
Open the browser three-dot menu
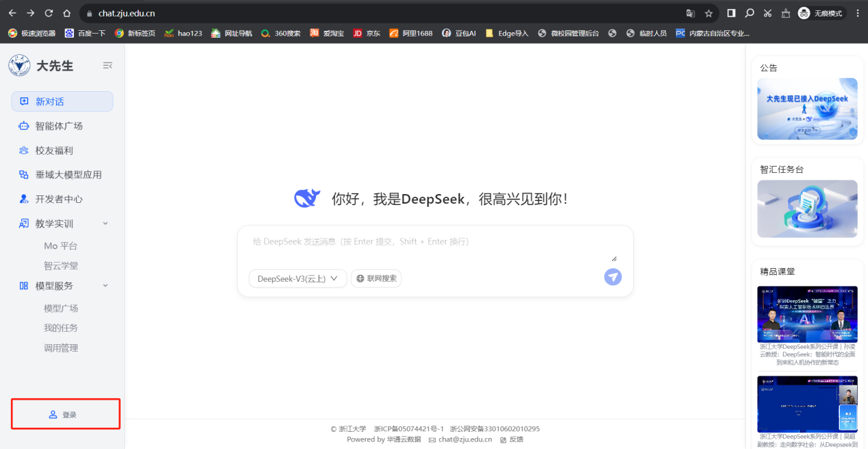point(858,13)
